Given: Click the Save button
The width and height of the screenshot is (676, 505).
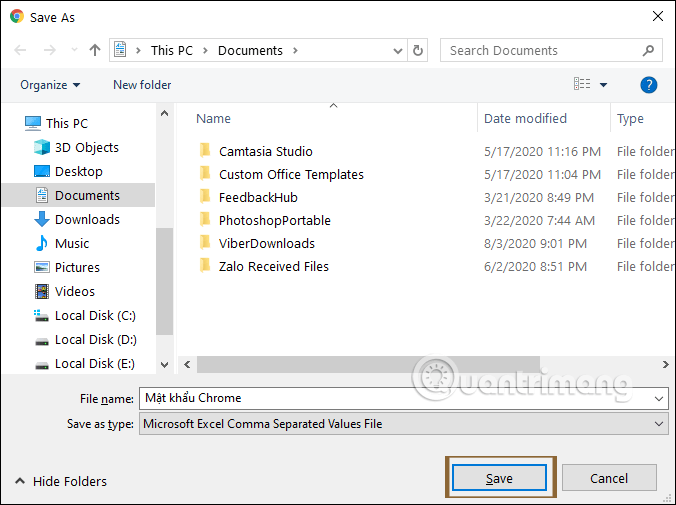Looking at the screenshot, I should tap(499, 478).
